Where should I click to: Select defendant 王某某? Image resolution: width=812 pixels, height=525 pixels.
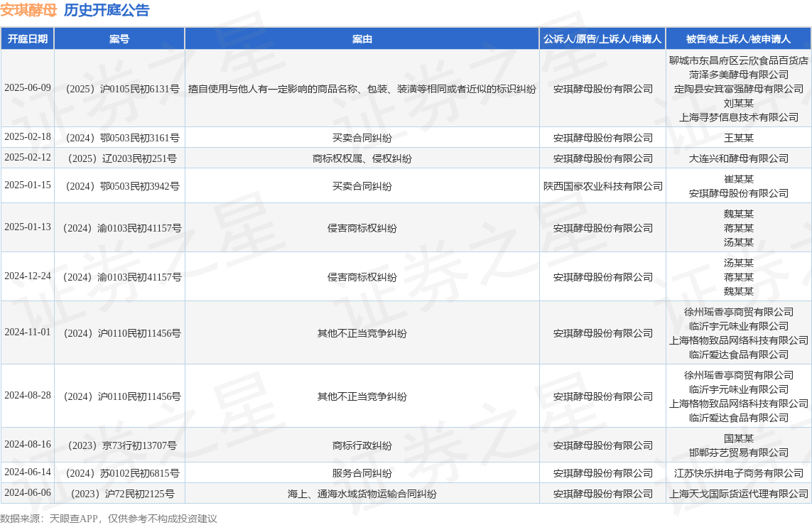pyautogui.click(x=738, y=139)
